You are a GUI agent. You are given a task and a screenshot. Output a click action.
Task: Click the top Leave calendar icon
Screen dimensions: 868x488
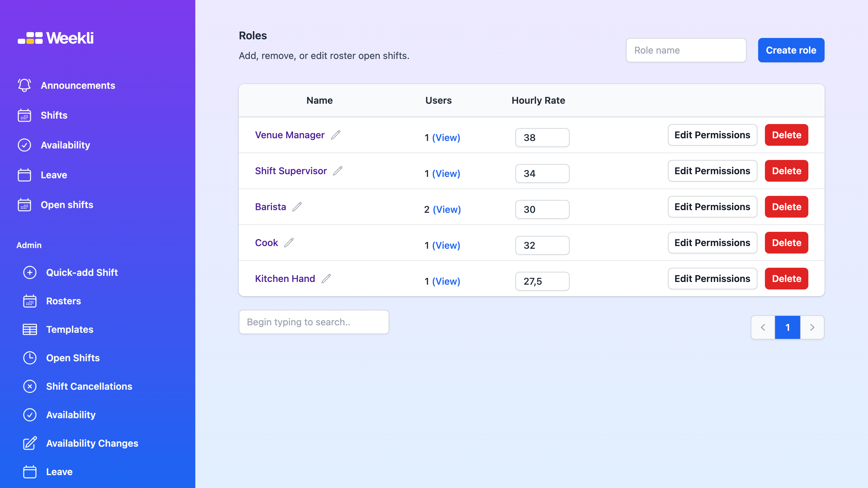[24, 175]
